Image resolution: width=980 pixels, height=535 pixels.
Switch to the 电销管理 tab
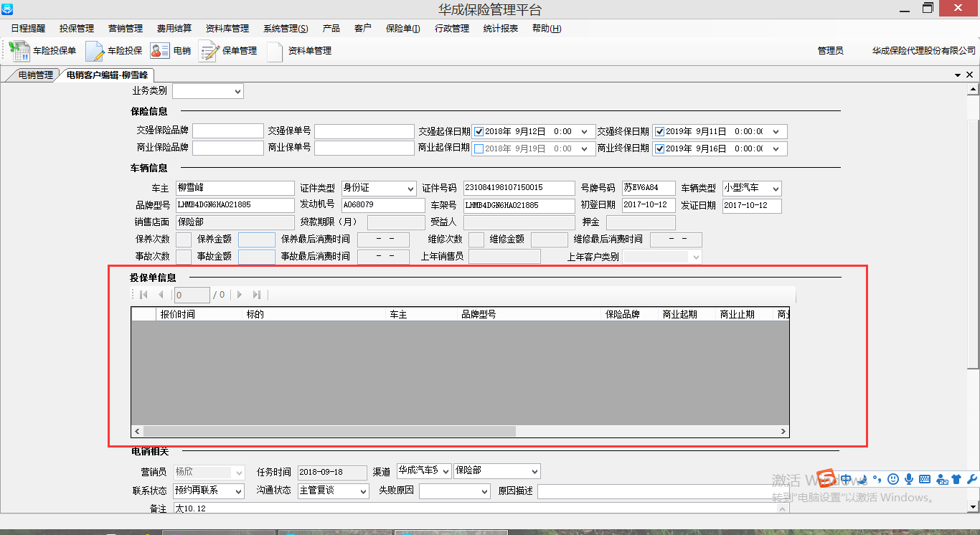tap(35, 75)
